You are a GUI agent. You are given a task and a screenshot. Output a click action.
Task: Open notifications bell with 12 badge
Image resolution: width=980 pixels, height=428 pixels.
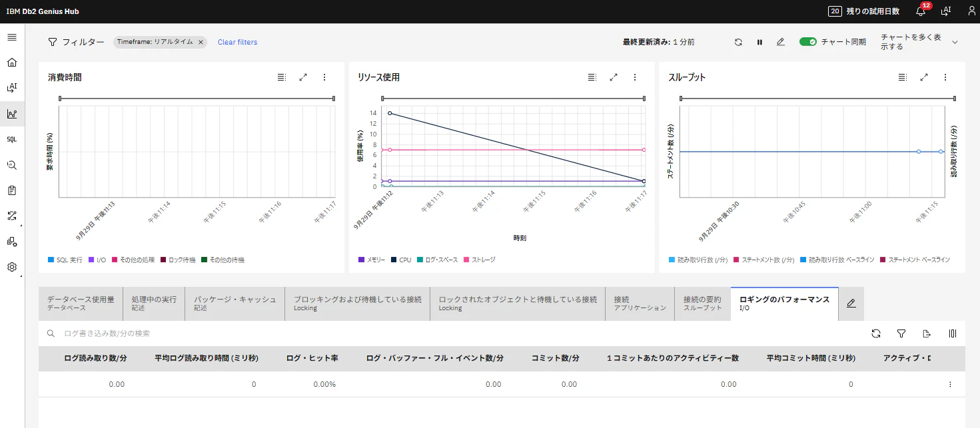pos(921,11)
